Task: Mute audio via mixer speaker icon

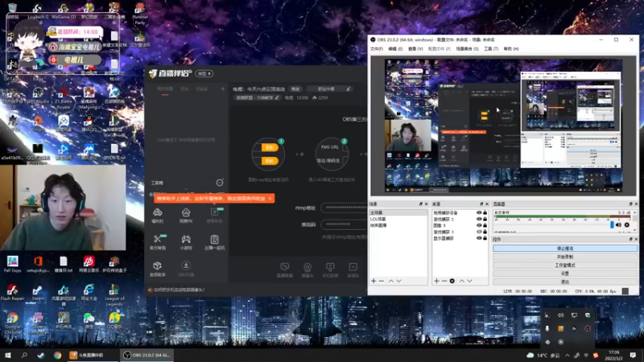Action: [618, 225]
